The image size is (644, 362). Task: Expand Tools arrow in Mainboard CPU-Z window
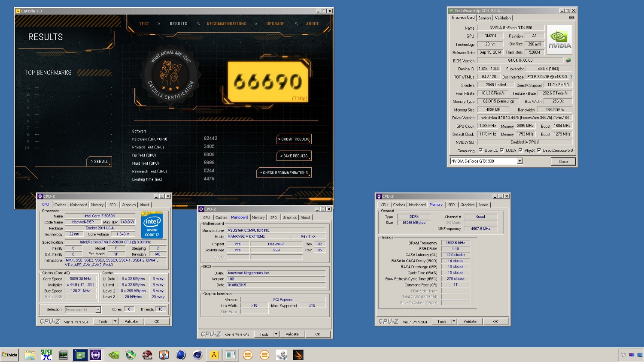[x=276, y=334]
